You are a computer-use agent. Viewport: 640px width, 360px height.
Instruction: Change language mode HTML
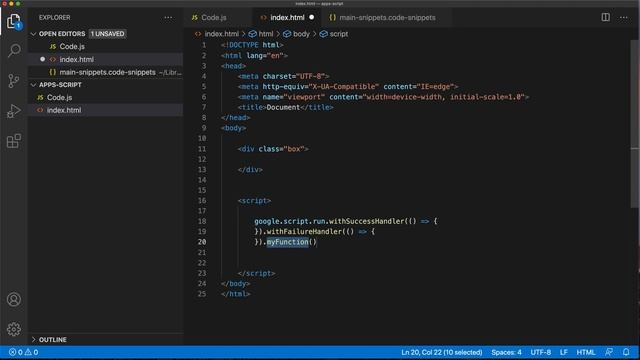586,352
